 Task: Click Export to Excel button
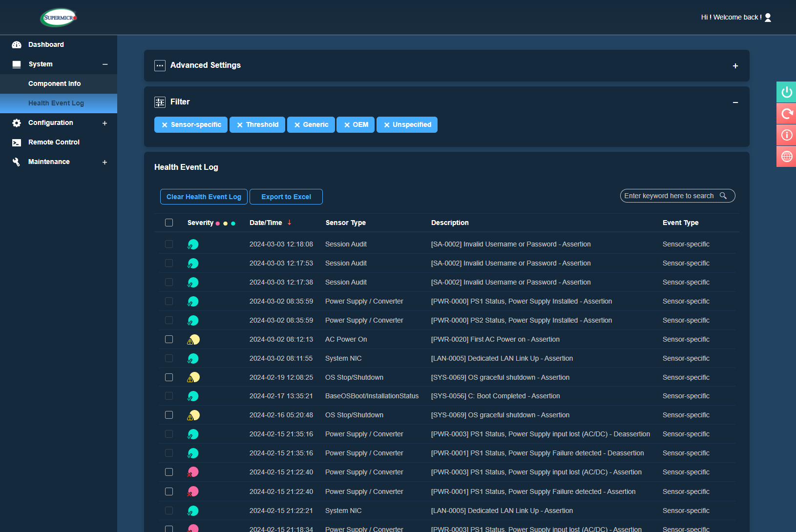[286, 197]
